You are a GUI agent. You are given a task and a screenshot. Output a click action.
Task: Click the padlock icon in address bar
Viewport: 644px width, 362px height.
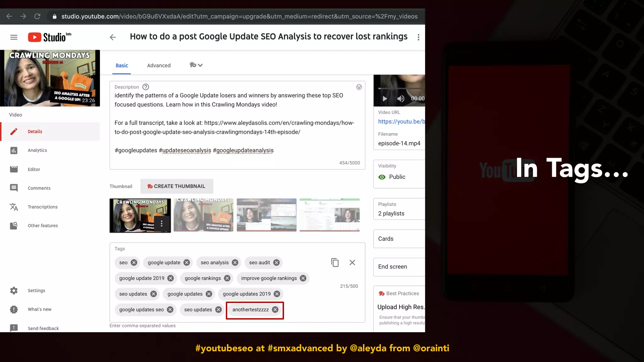click(x=55, y=17)
